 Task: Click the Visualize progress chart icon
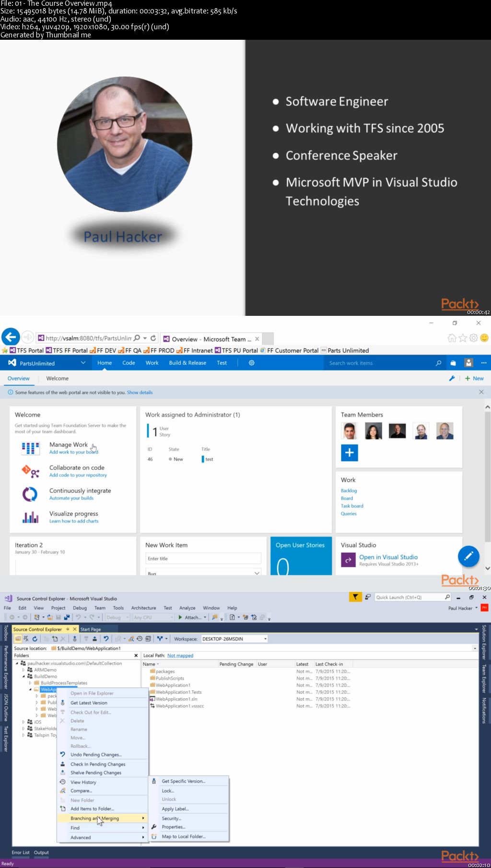(x=30, y=517)
